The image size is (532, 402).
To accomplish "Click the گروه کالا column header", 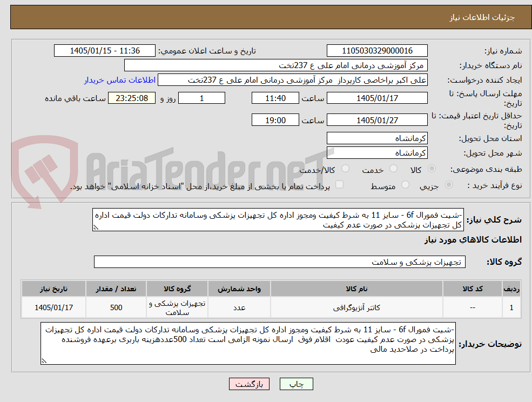I will click(x=177, y=289).
